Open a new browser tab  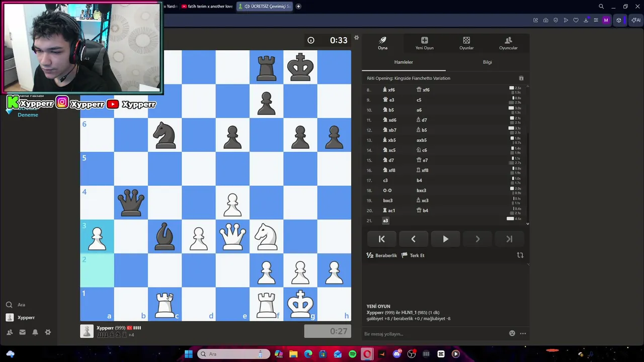coord(298,7)
